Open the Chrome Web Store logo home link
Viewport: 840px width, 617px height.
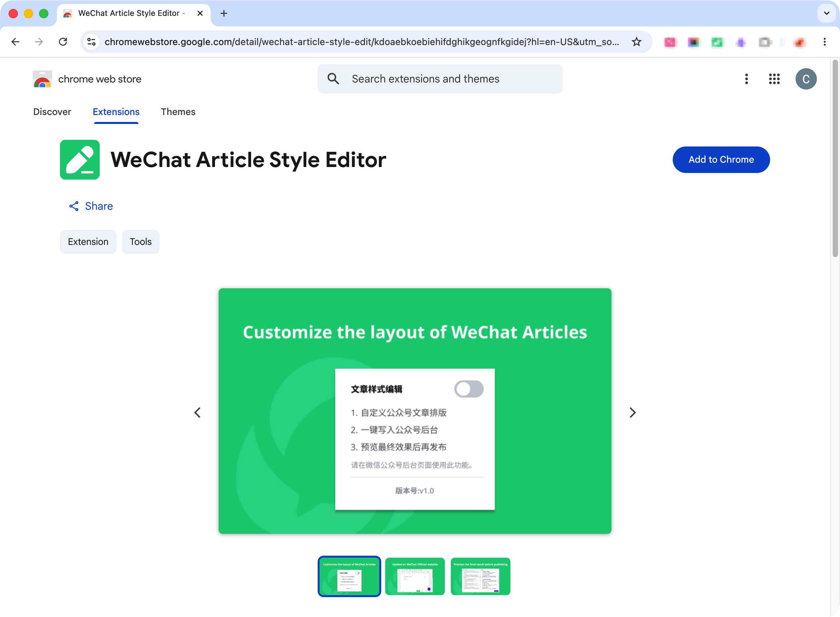[42, 79]
